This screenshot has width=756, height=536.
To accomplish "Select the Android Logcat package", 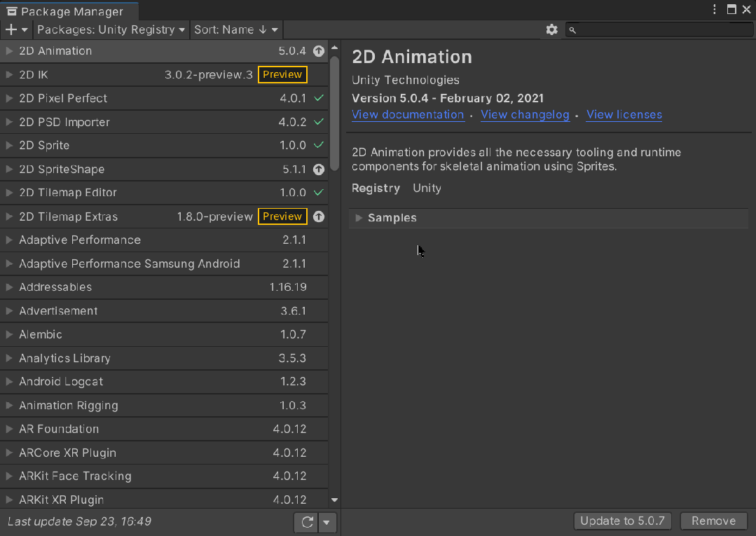I will (x=164, y=382).
